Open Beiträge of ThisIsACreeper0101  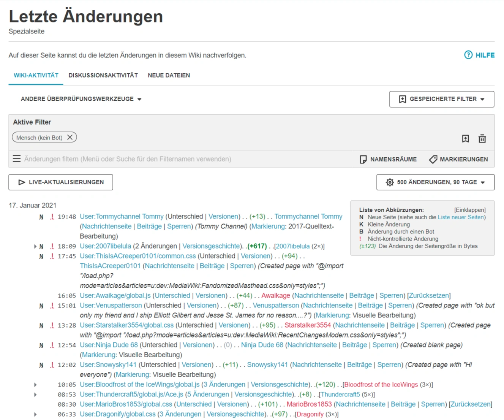(x=212, y=266)
